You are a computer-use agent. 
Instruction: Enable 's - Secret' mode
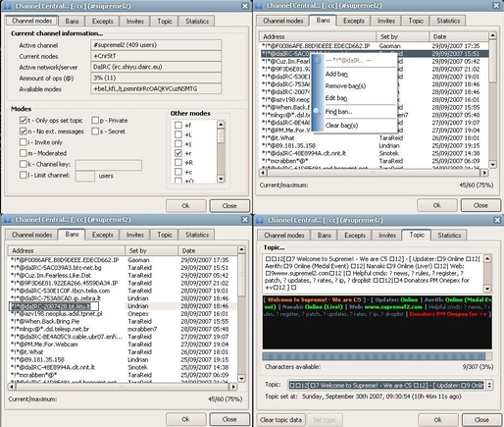click(95, 132)
